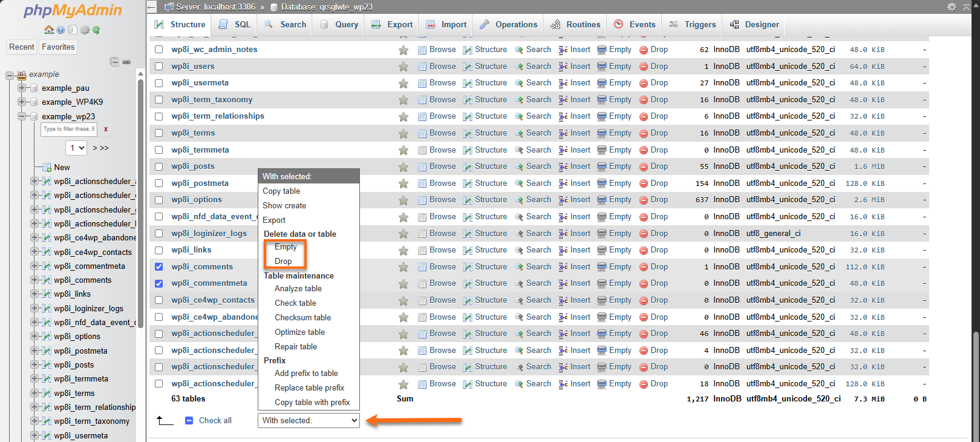Open the wp8i_term_relationships table link

click(x=218, y=116)
